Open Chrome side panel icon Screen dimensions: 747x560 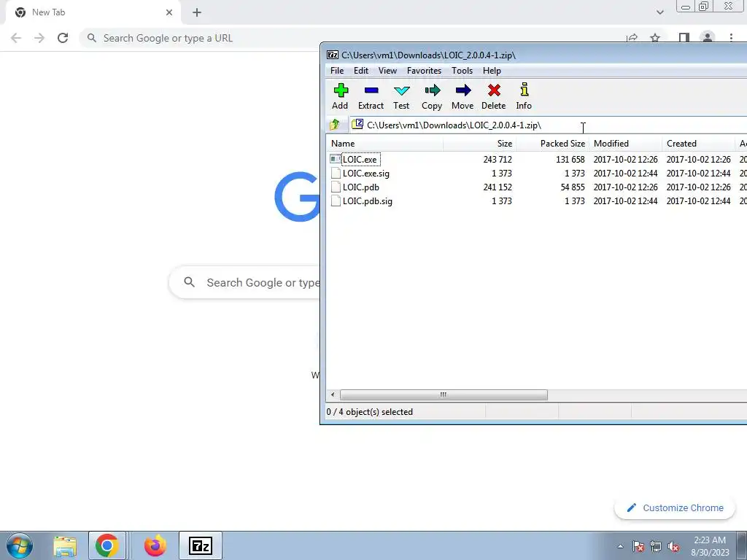click(684, 38)
